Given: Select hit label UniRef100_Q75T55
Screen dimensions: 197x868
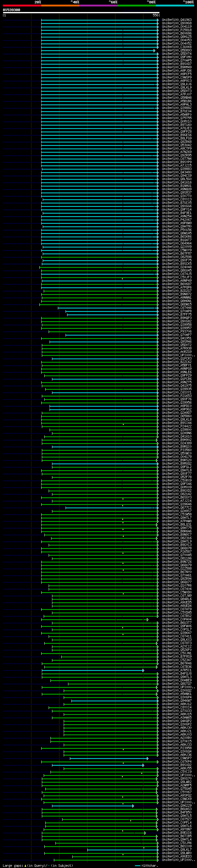Looking at the screenshot, I should tap(177, 118).
